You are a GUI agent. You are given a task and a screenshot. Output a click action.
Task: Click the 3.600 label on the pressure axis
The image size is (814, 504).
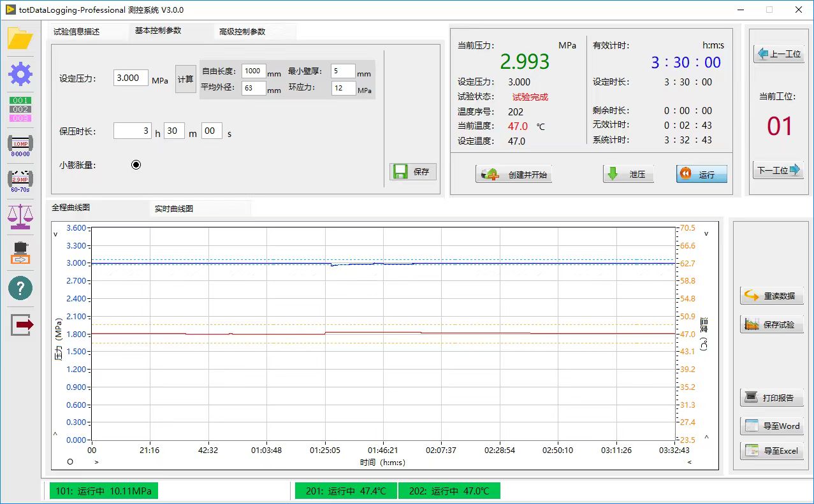(x=76, y=228)
